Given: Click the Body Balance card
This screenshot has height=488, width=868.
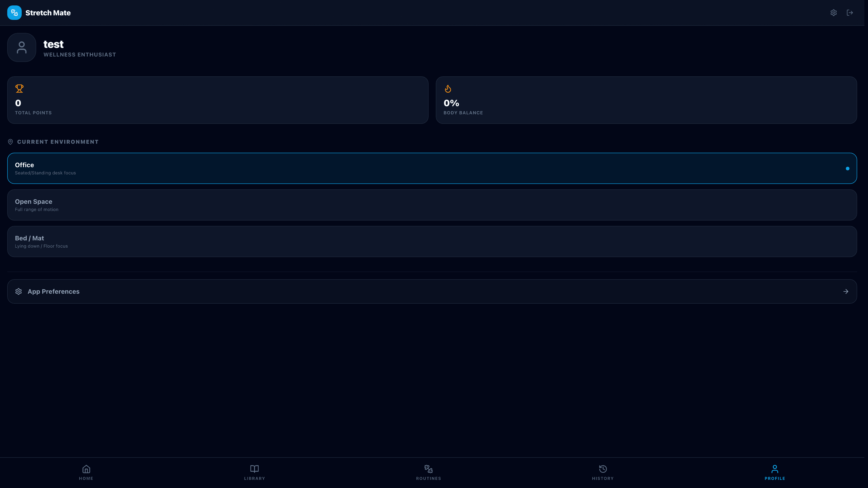Looking at the screenshot, I should (646, 100).
